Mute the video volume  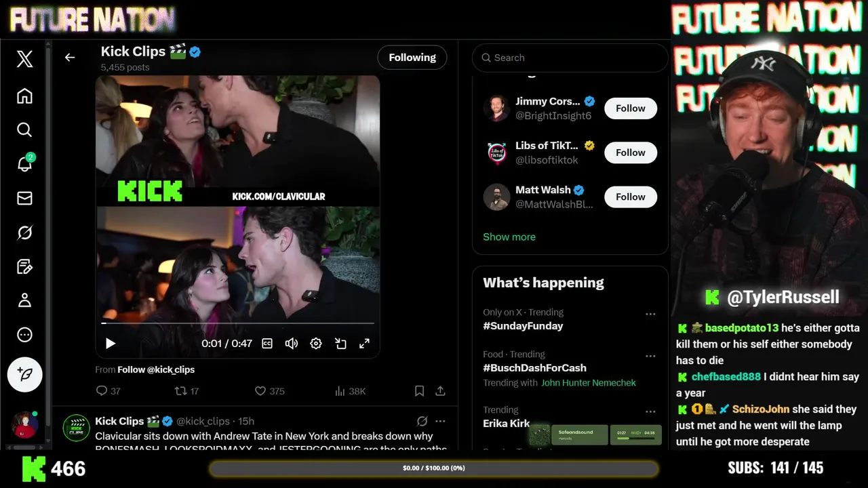(292, 344)
